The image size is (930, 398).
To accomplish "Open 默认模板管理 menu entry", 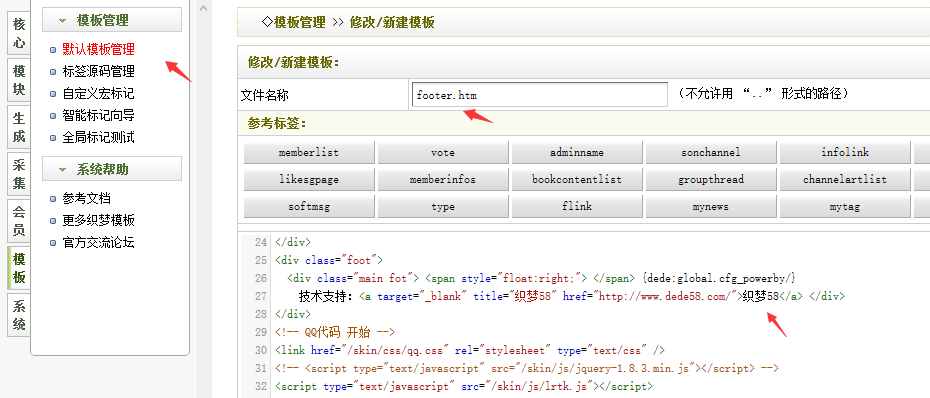I will point(98,49).
